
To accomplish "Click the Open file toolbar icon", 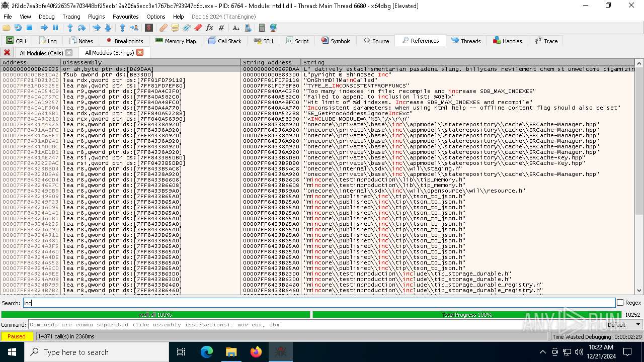I will coord(7,28).
